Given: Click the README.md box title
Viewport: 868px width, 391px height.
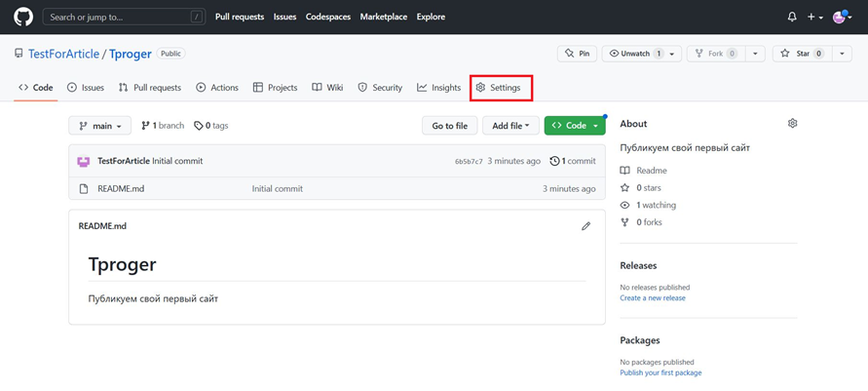Looking at the screenshot, I should (x=102, y=226).
